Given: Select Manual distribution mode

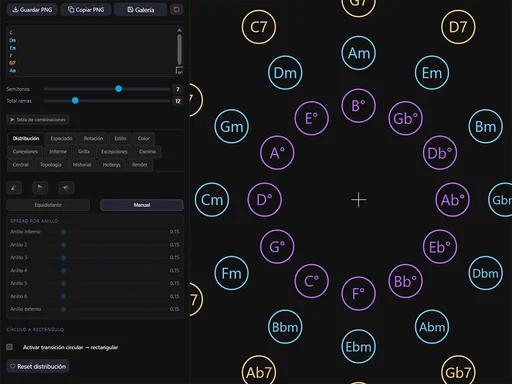Looking at the screenshot, I should point(142,205).
